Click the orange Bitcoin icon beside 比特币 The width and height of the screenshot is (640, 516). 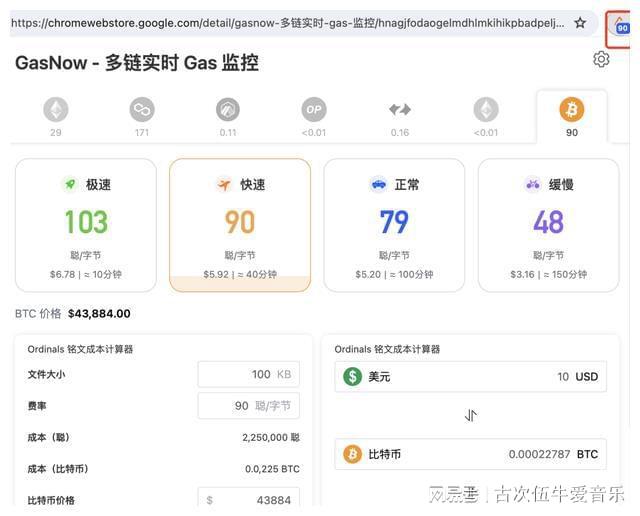[x=353, y=454]
